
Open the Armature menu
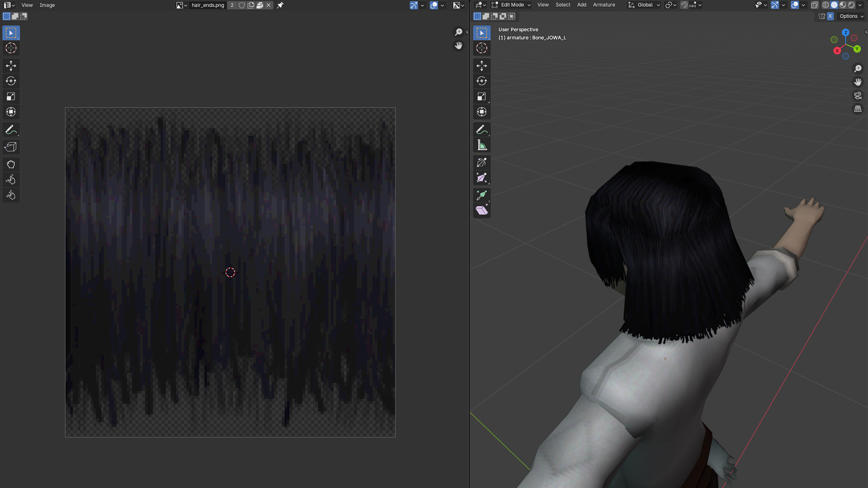tap(604, 5)
